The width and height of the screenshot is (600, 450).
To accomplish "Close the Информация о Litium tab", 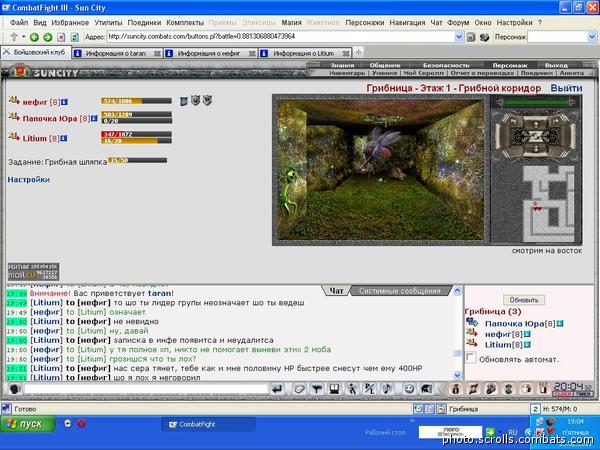I will pos(346,54).
